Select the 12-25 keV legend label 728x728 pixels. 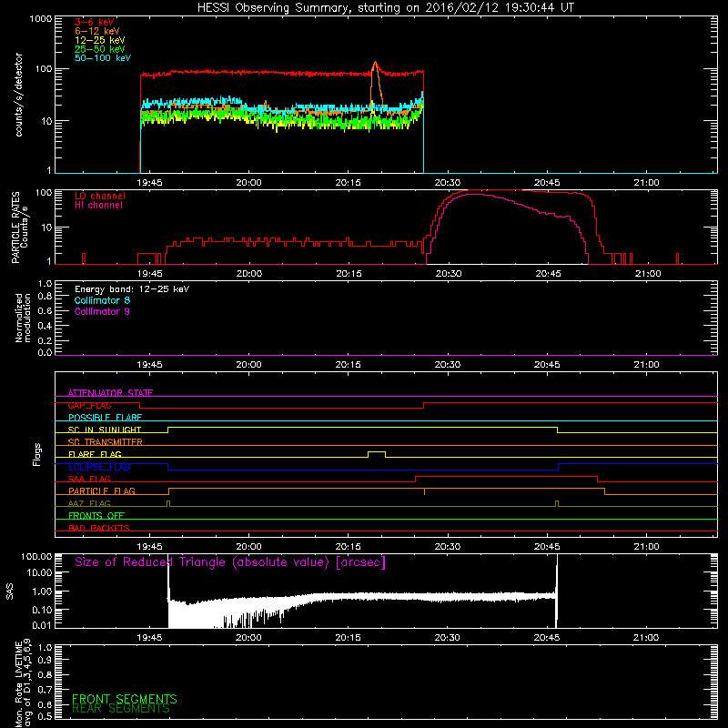pyautogui.click(x=100, y=40)
